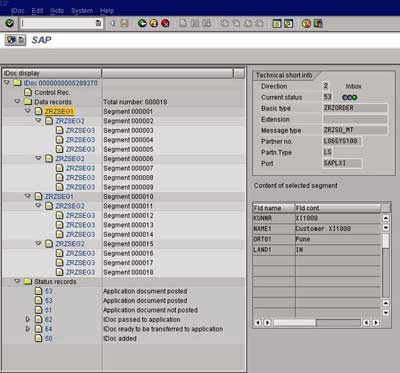Select ZRZSEG3 at Segment 000003
Screen dimensions: 400x373
(x=80, y=130)
